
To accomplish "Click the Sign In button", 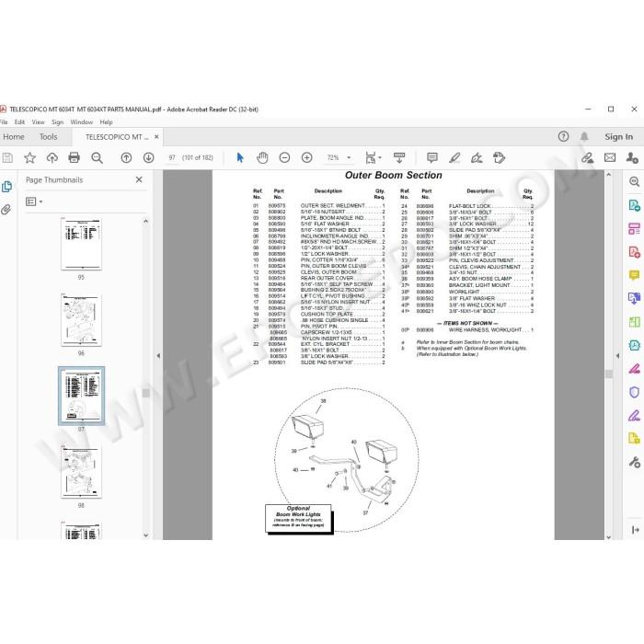I will (618, 137).
